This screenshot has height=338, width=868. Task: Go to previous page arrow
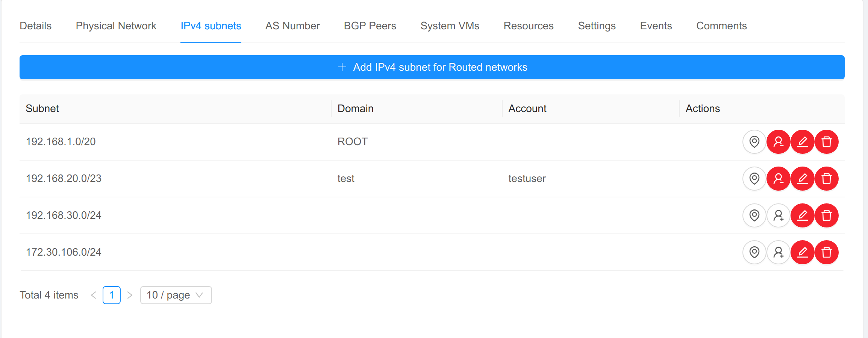coord(94,295)
